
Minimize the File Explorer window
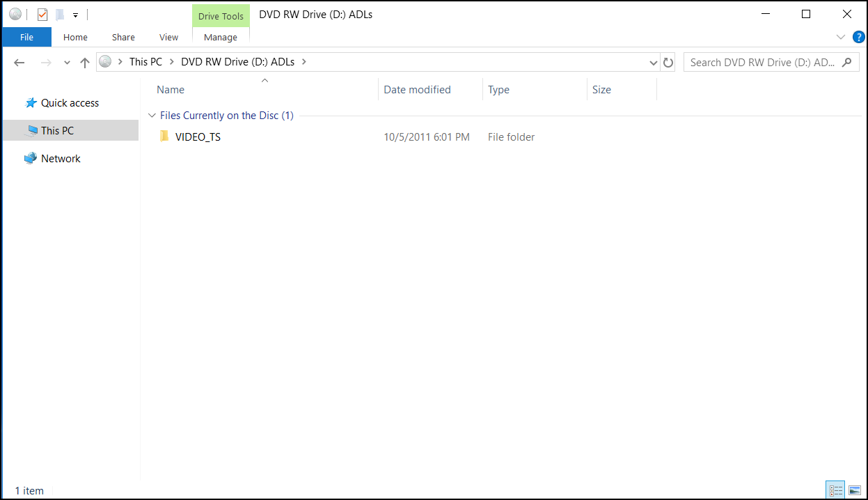click(766, 14)
